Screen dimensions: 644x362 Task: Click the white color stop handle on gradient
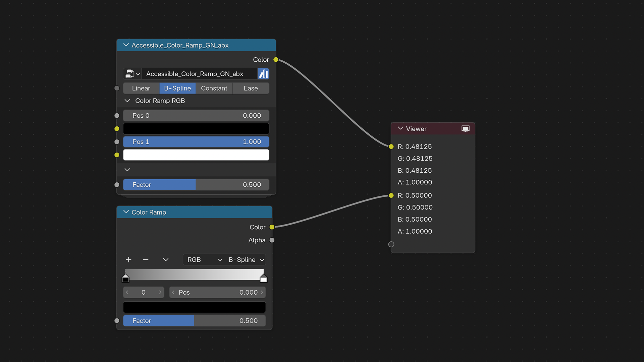click(x=264, y=279)
